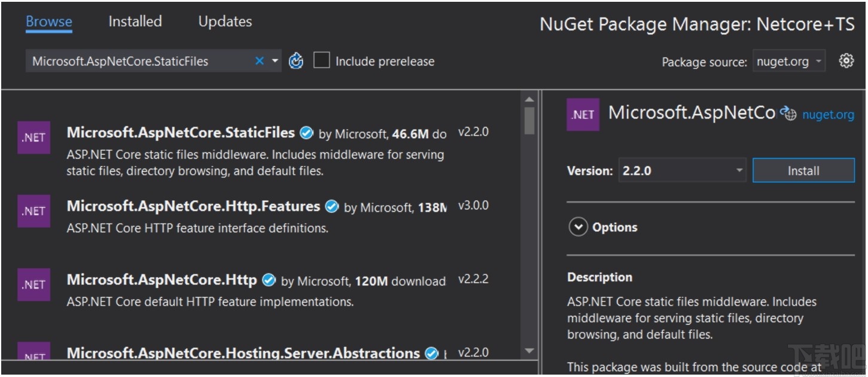868x377 pixels.
Task: Open the Package source dropdown
Action: point(788,61)
